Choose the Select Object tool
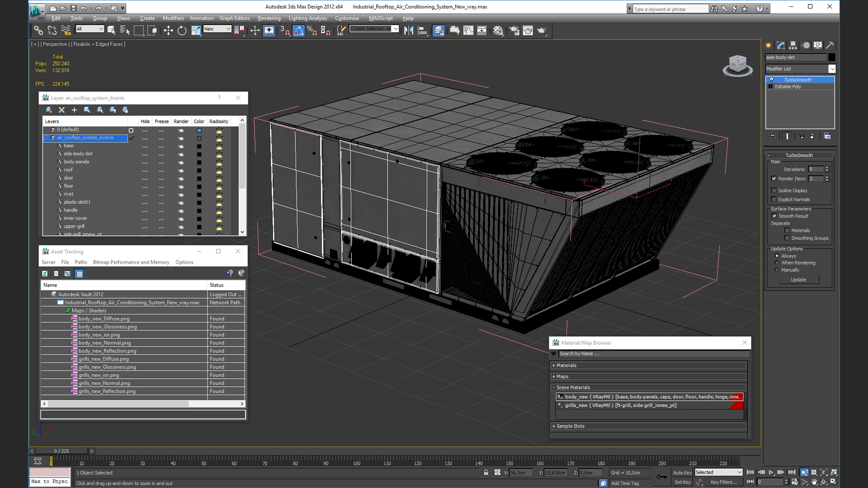 111,30
